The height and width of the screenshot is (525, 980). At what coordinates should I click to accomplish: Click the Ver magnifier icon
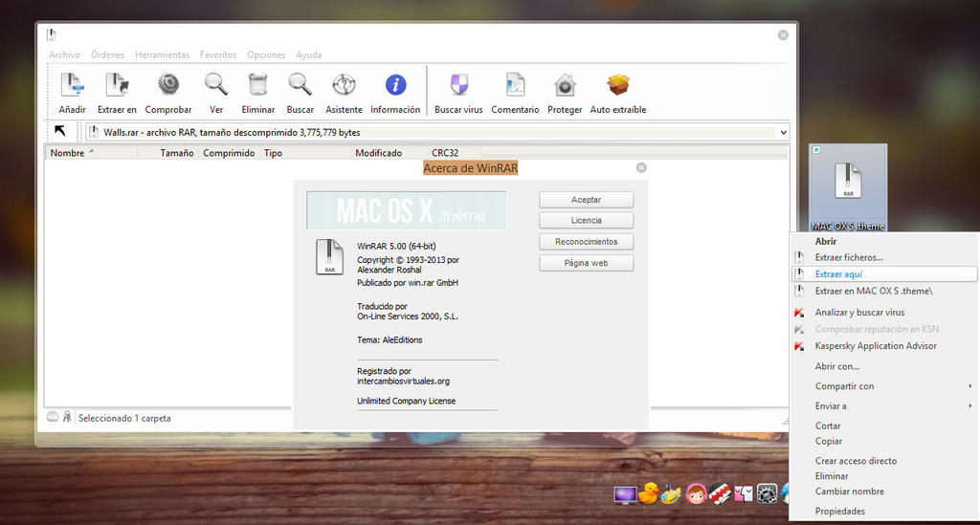click(x=215, y=84)
